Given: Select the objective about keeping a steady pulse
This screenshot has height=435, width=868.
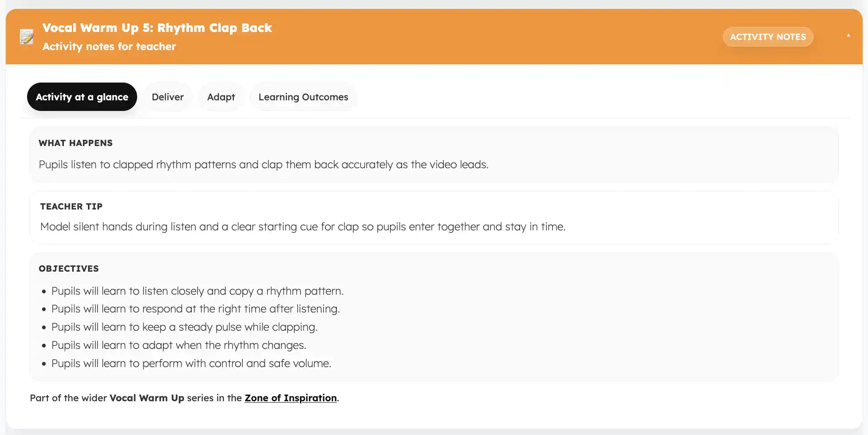Looking at the screenshot, I should pyautogui.click(x=185, y=327).
